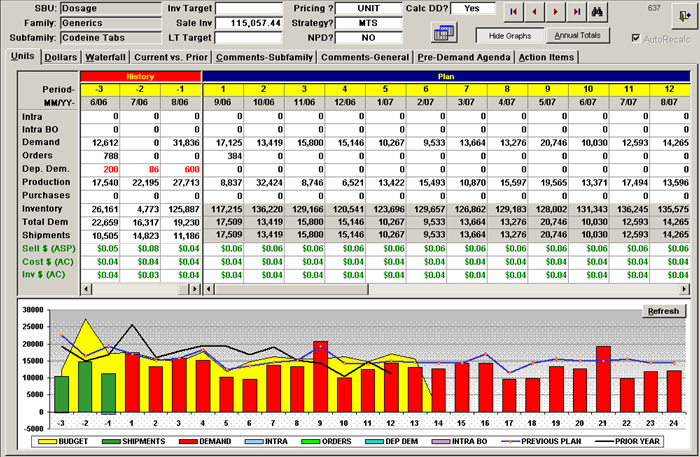Click the Annual Totals button
The height and width of the screenshot is (457, 700).
coord(578,35)
